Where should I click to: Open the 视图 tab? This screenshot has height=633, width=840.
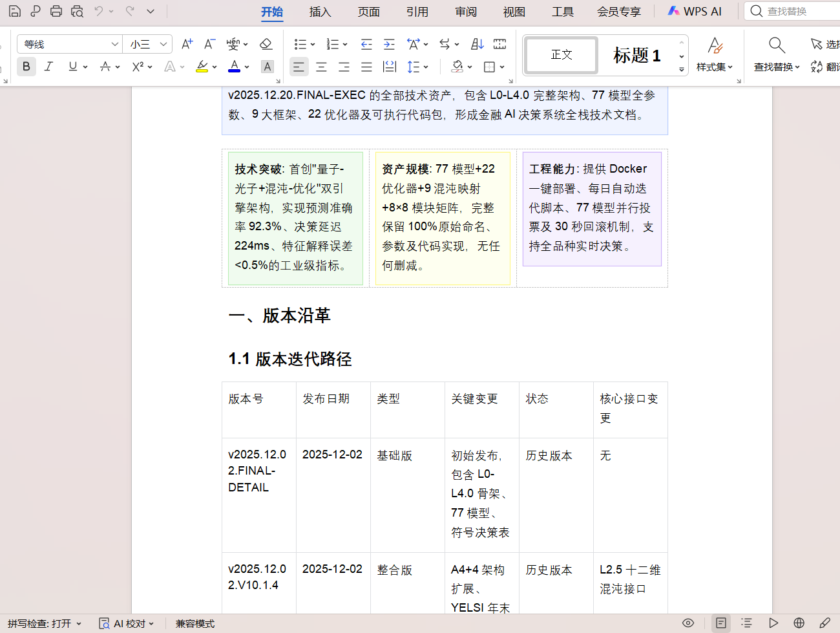click(x=514, y=12)
